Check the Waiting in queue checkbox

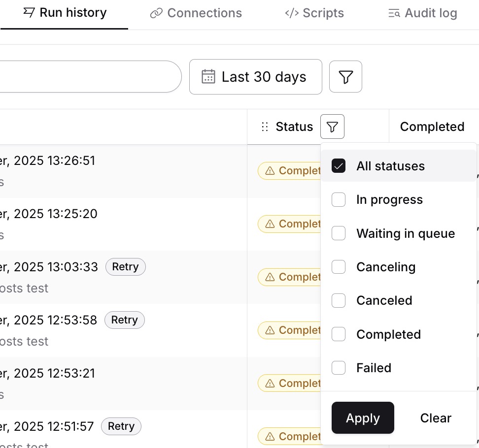(x=339, y=233)
